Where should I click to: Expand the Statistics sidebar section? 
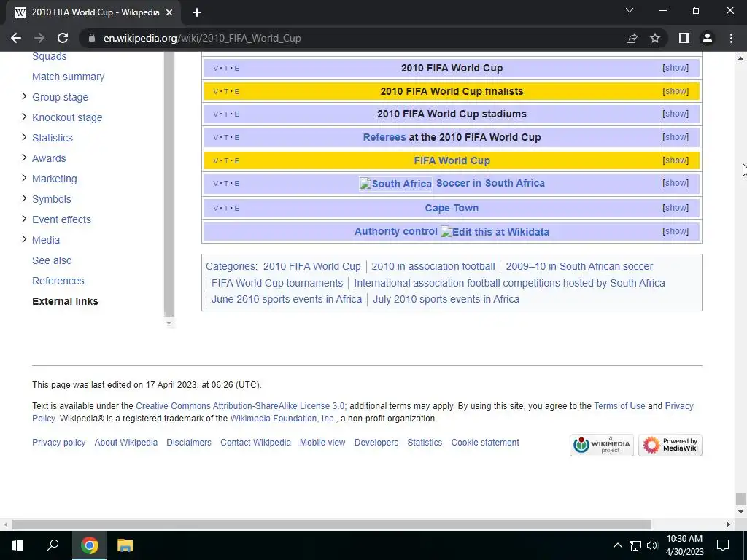click(24, 138)
